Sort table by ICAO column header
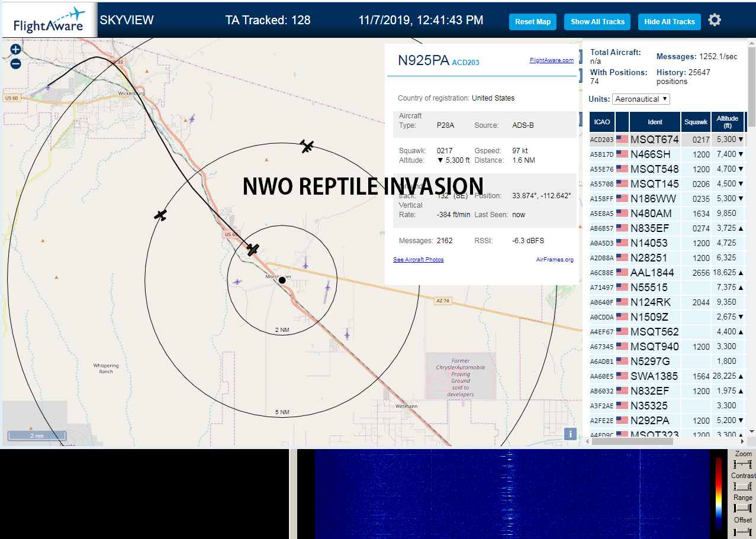 601,122
